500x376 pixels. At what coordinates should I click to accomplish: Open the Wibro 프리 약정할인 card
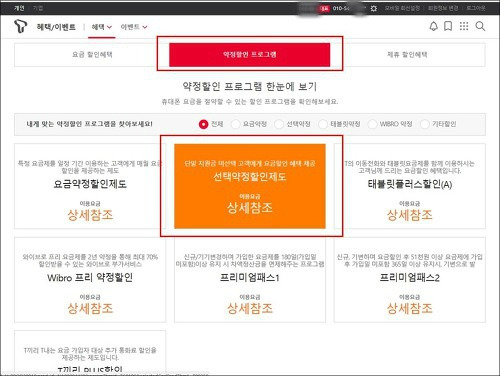click(x=90, y=280)
